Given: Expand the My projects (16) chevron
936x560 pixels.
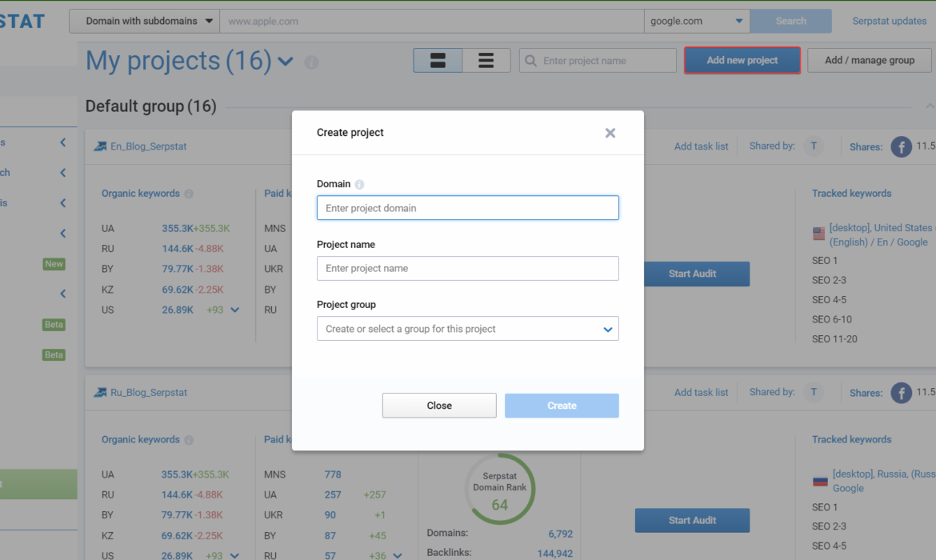Looking at the screenshot, I should [286, 62].
